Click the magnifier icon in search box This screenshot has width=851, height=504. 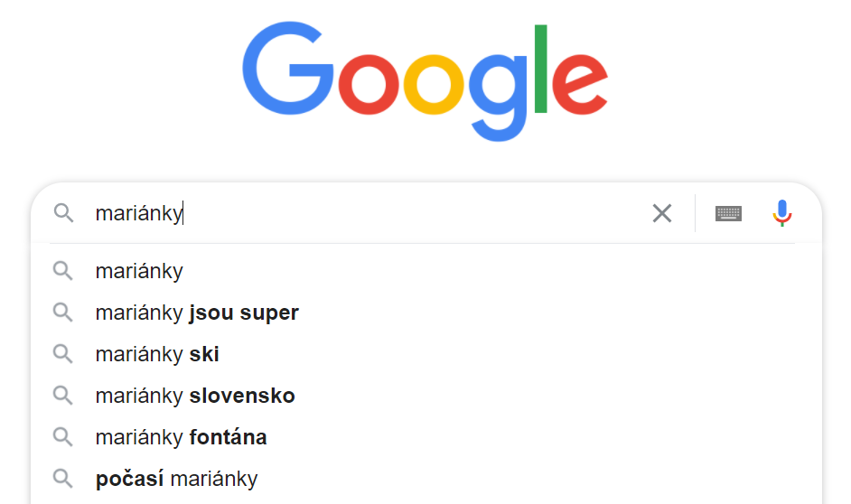click(x=63, y=213)
